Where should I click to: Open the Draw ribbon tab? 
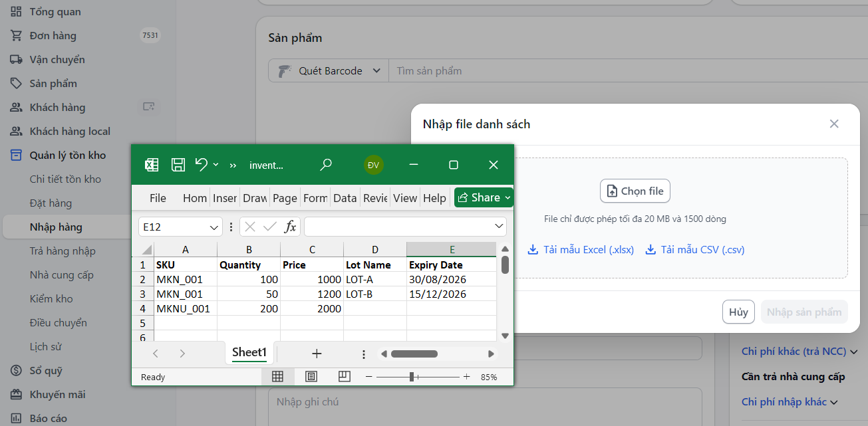pos(255,198)
